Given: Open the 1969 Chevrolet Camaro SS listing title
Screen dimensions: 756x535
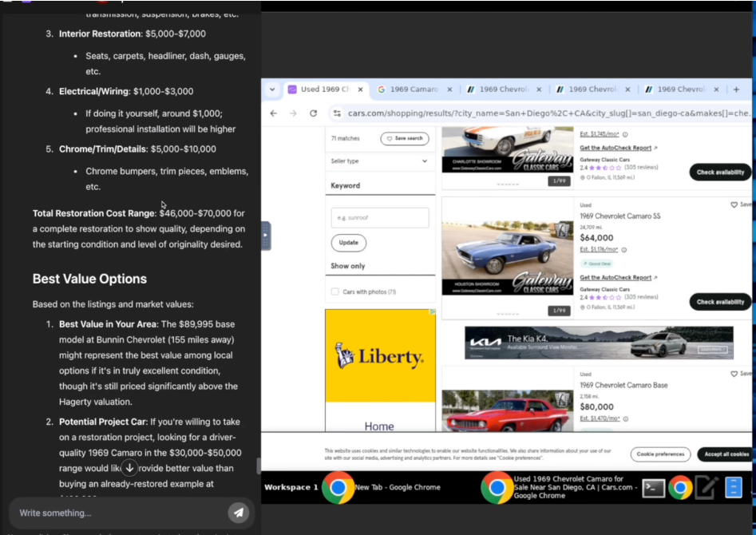Looking at the screenshot, I should pyautogui.click(x=620, y=216).
